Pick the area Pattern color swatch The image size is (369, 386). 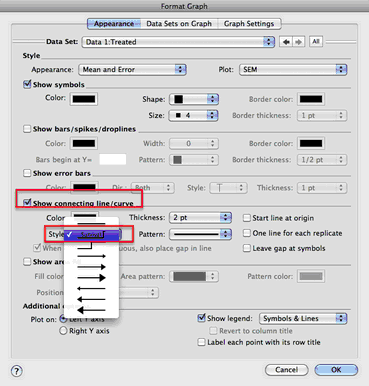point(311,276)
